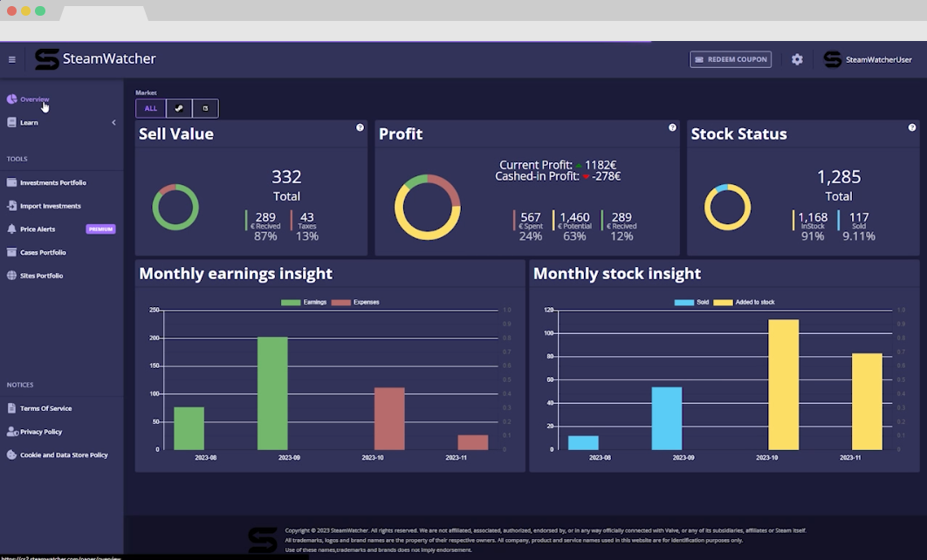Click the Stock Status donut chart
This screenshot has height=560, width=927.
727,207
